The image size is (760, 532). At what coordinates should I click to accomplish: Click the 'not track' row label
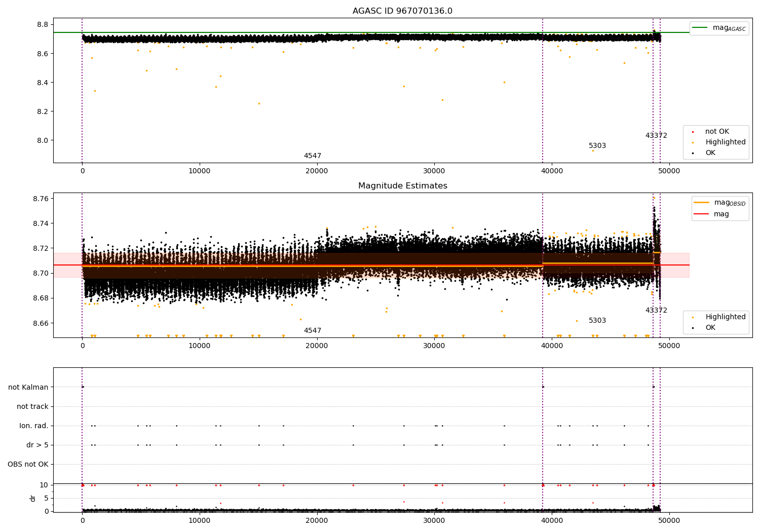point(32,406)
